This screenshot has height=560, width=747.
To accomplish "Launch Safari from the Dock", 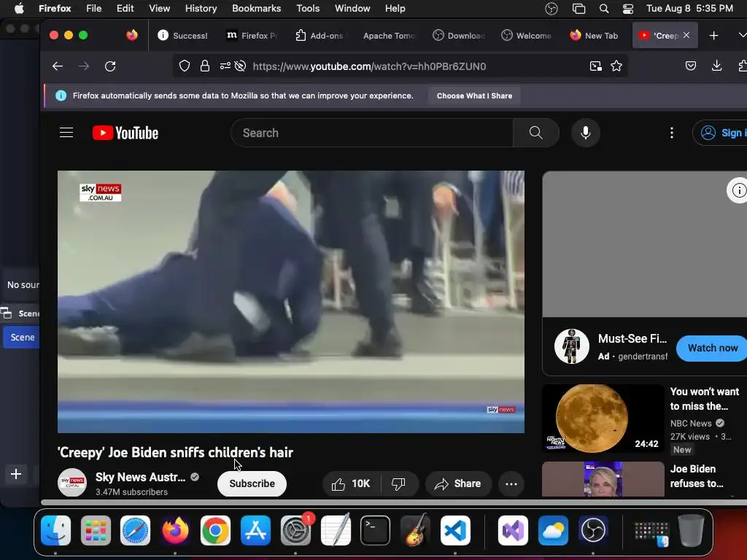I will [x=135, y=530].
